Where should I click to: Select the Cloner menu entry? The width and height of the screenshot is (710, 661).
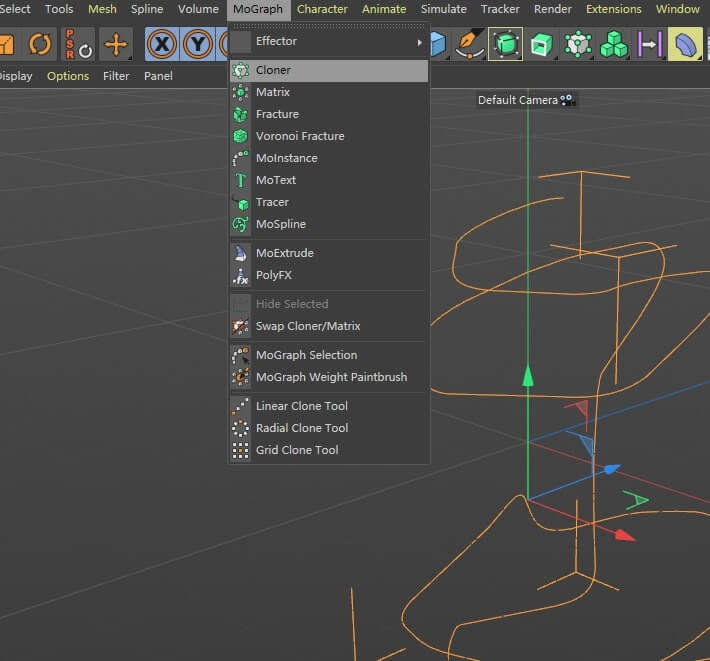point(273,71)
